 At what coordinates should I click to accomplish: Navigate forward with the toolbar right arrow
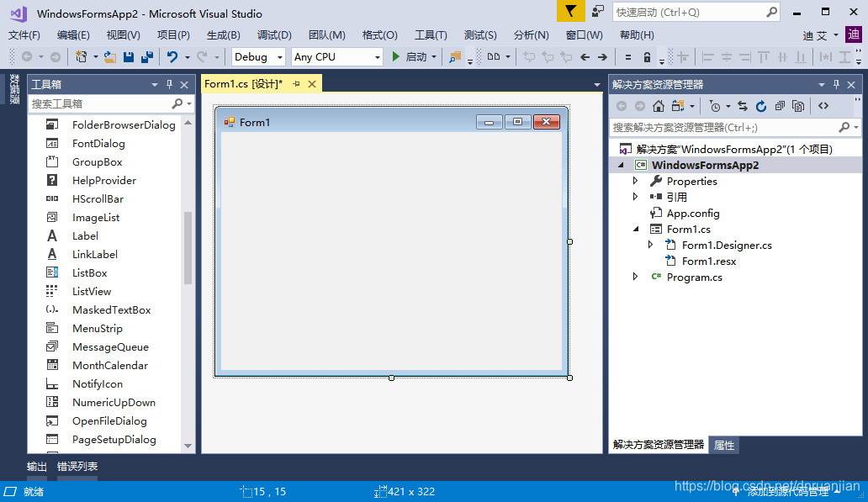pyautogui.click(x=603, y=57)
